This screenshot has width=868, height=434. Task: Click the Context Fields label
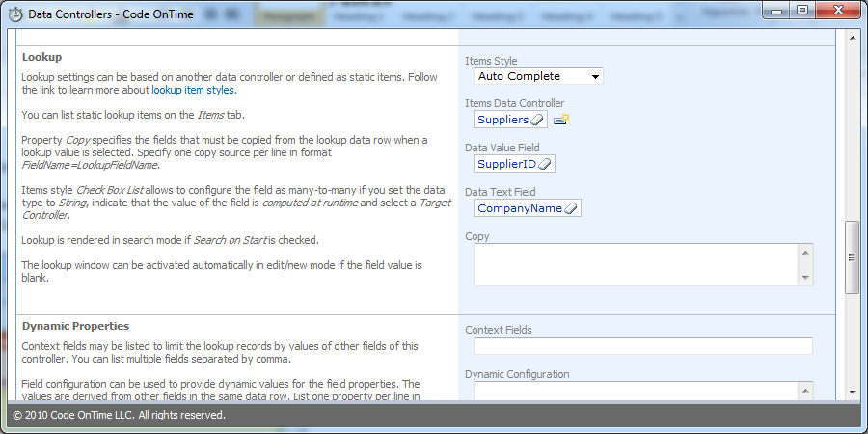tap(499, 330)
